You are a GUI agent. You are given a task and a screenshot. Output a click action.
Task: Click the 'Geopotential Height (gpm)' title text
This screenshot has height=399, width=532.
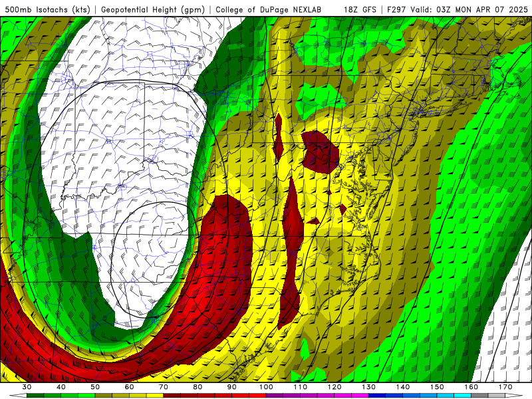[x=153, y=9]
